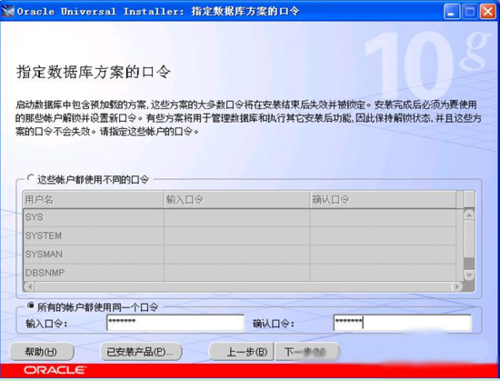
Task: Select the SYS row in the user table
Action: coord(239,217)
